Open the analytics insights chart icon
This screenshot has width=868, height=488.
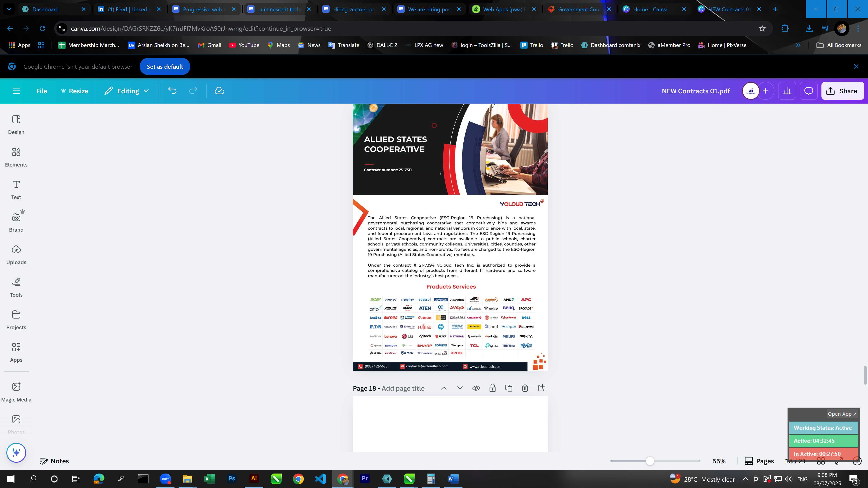[787, 91]
